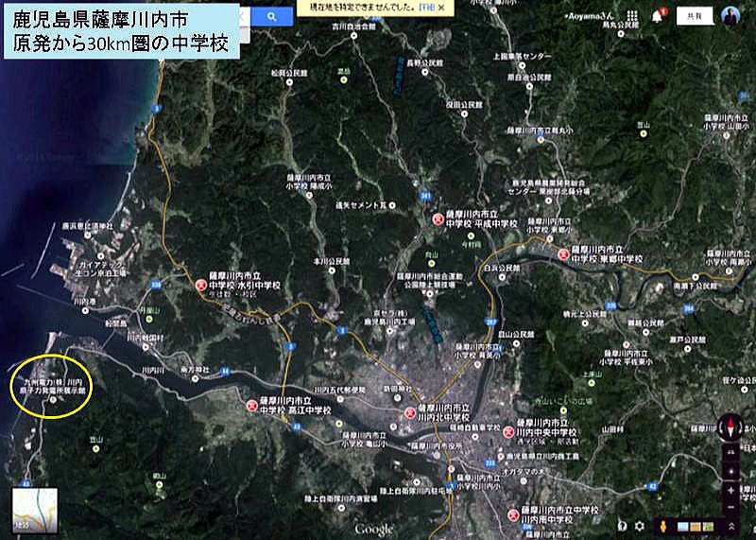Click the compass to reset north

pos(731,427)
